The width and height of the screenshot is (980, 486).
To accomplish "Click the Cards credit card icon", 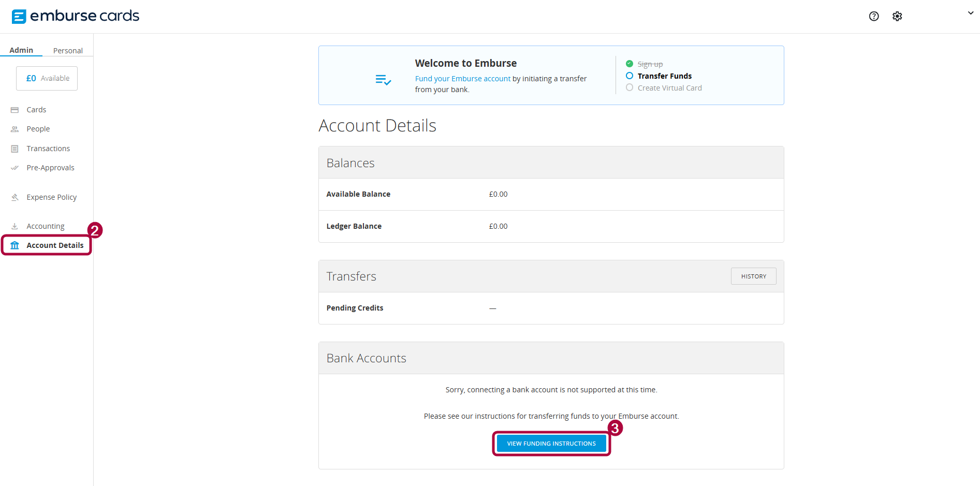I will 14,110.
